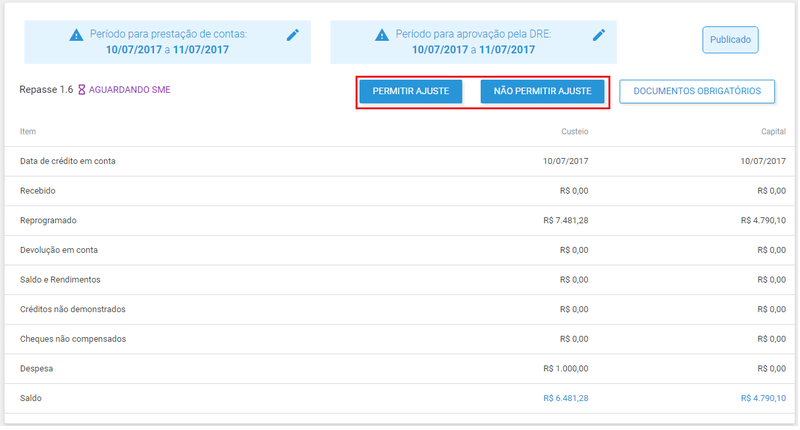Select the Cheques não compensados row label
This screenshot has height=430, width=800.
click(x=73, y=339)
